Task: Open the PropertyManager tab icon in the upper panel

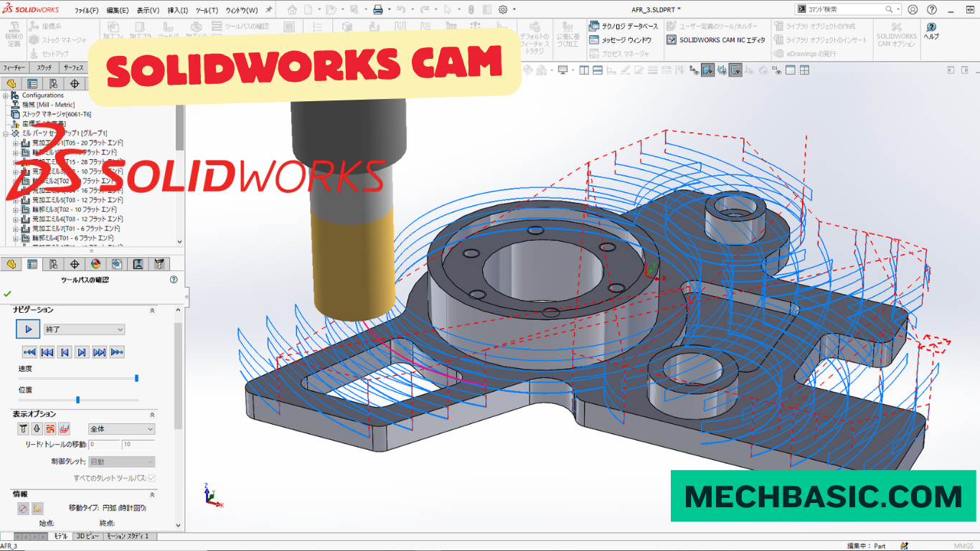Action: pyautogui.click(x=32, y=83)
